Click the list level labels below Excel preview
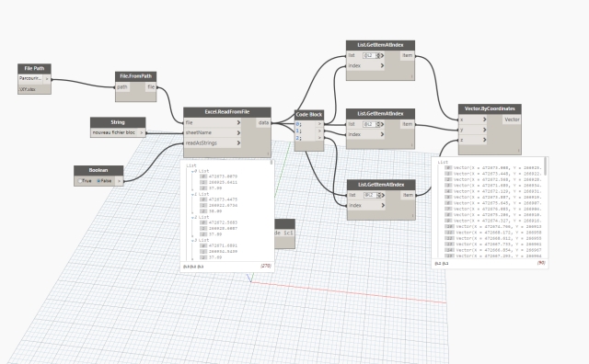The height and width of the screenshot is (364, 589). tap(193, 267)
